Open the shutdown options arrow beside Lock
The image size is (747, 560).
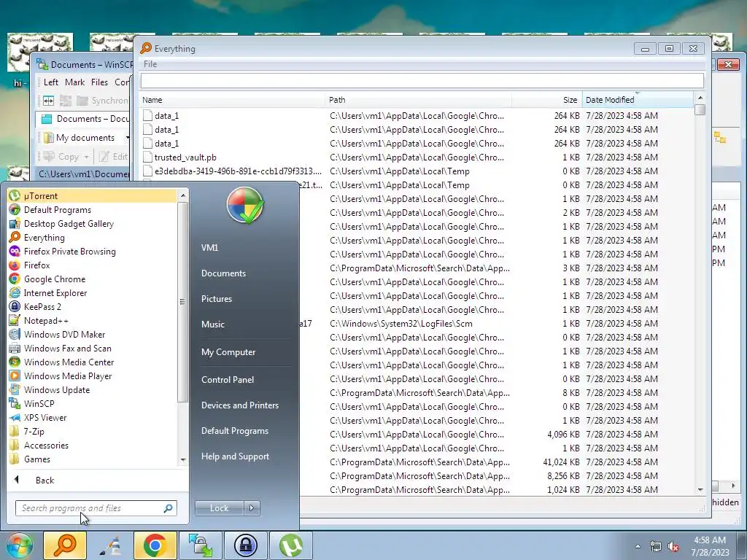252,508
